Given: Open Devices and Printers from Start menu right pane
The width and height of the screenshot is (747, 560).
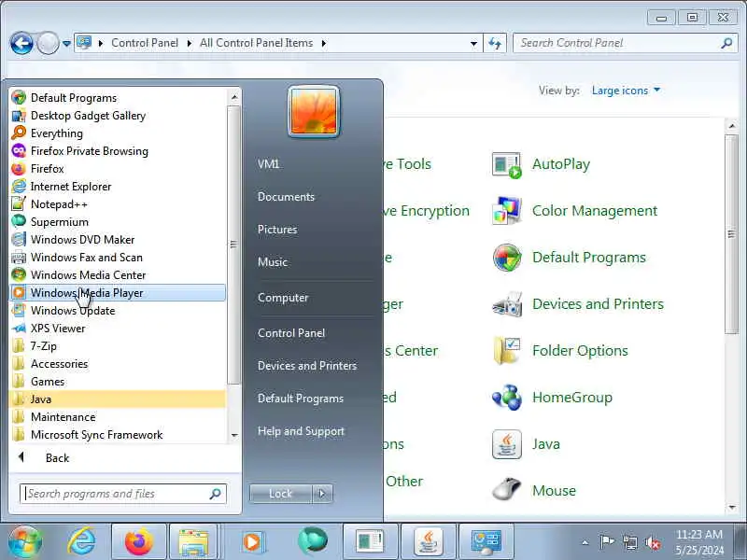Looking at the screenshot, I should coord(307,366).
